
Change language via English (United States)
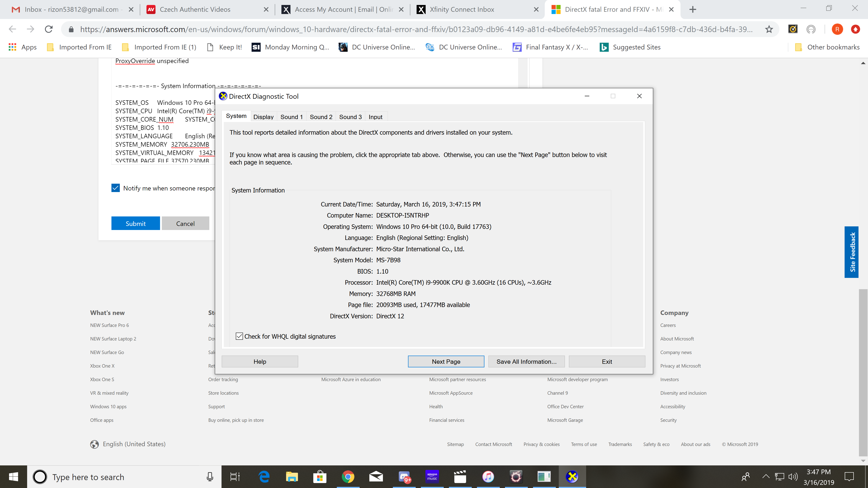(x=128, y=444)
